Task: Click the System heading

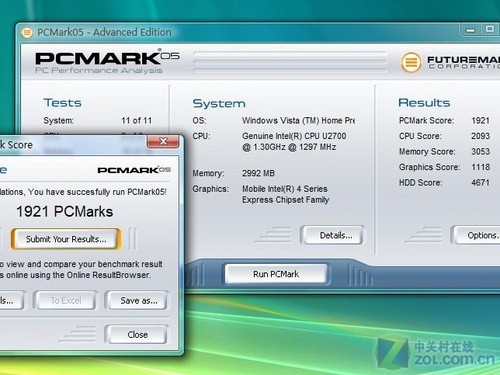Action: [x=219, y=103]
